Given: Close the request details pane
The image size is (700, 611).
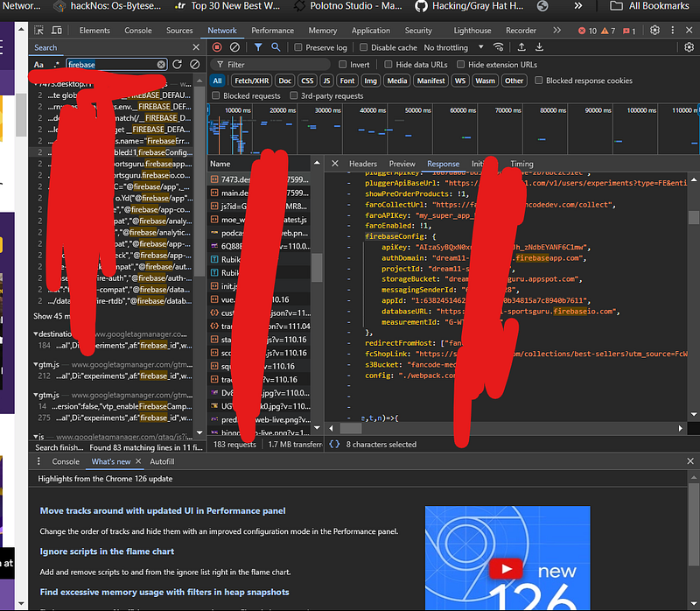Looking at the screenshot, I should [x=335, y=164].
